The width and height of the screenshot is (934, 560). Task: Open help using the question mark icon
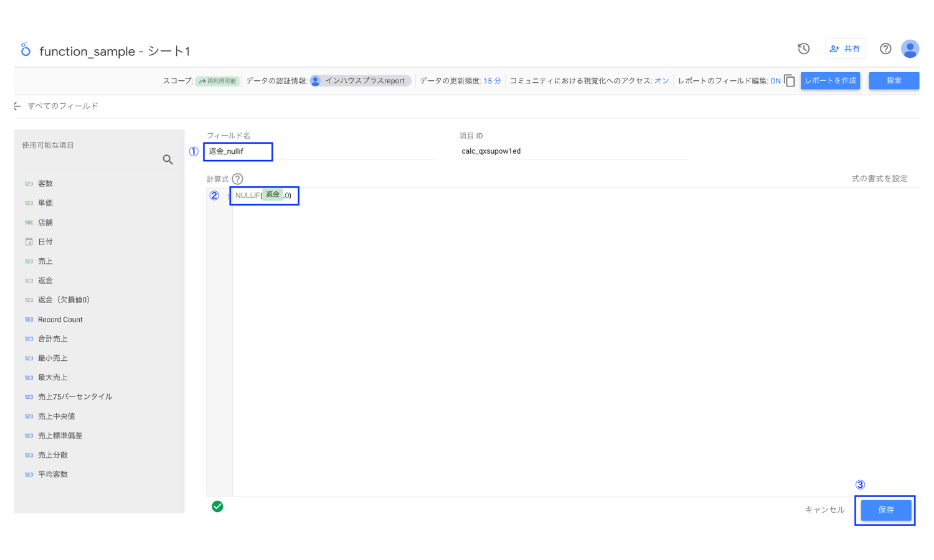[885, 48]
